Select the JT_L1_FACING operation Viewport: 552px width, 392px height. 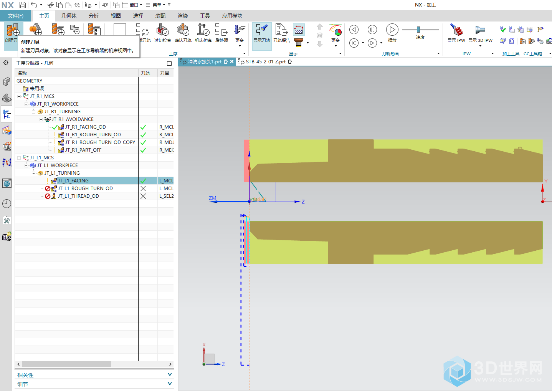tap(73, 181)
